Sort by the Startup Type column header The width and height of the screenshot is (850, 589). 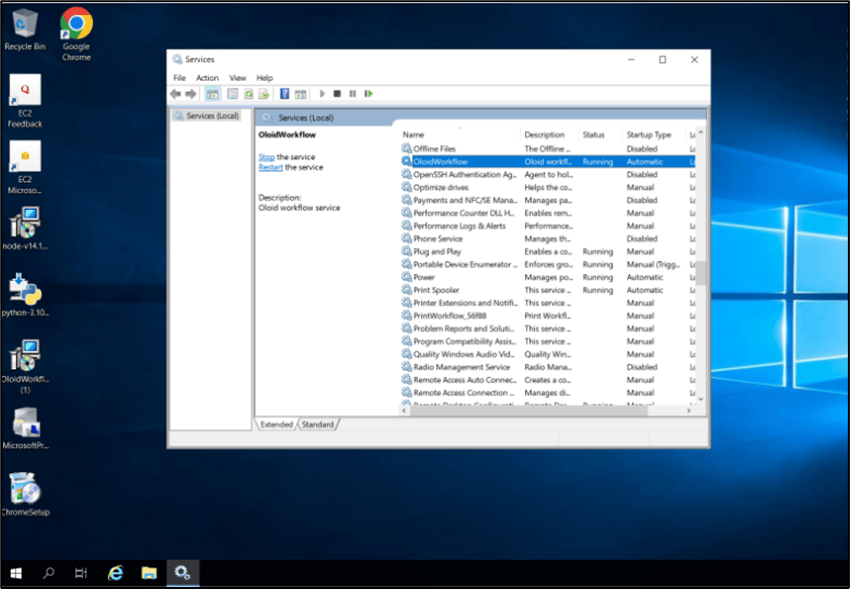click(x=654, y=134)
